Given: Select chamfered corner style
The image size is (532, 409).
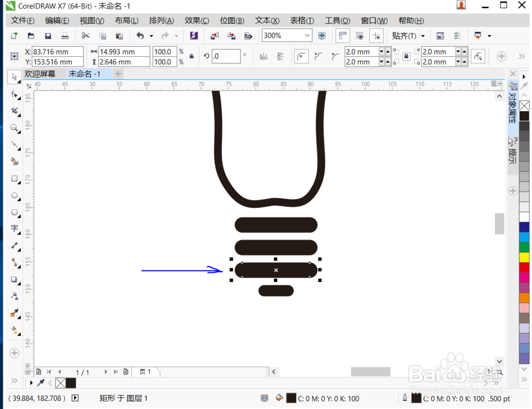Looking at the screenshot, I should (335, 56).
